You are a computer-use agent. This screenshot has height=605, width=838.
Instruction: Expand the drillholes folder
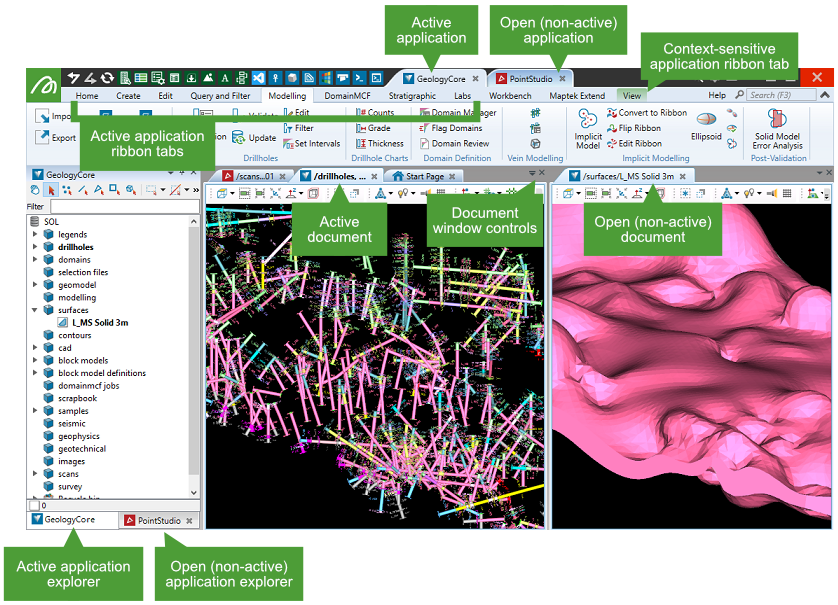36,247
